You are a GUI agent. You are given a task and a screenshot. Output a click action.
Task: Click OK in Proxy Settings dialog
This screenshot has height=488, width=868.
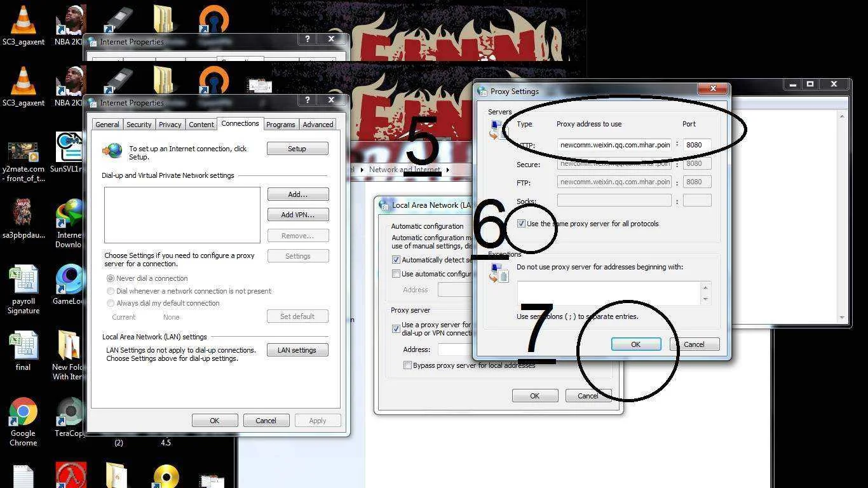tap(635, 344)
